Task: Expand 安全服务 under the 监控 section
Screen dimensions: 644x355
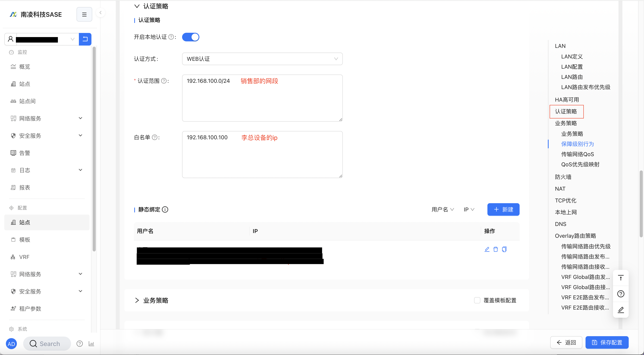Action: point(47,136)
